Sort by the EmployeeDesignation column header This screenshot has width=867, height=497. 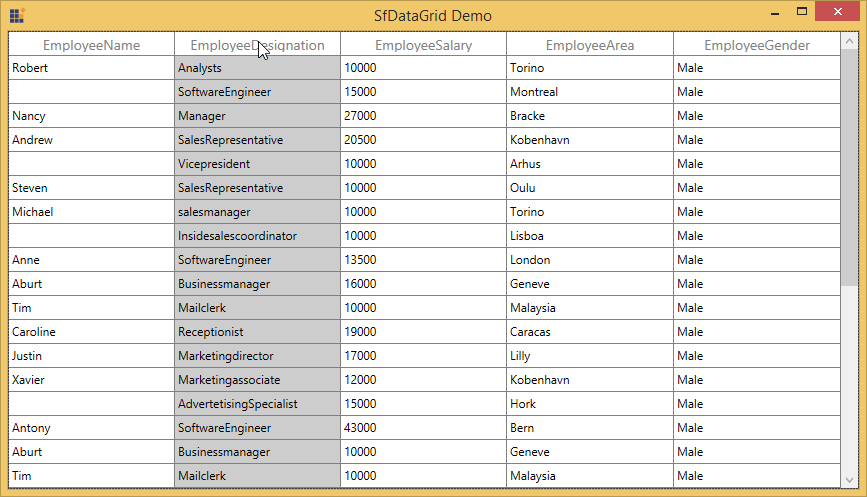(257, 45)
